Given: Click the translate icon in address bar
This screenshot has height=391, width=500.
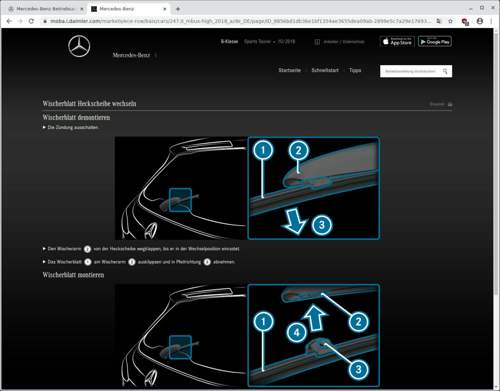Looking at the screenshot, I should 439,21.
